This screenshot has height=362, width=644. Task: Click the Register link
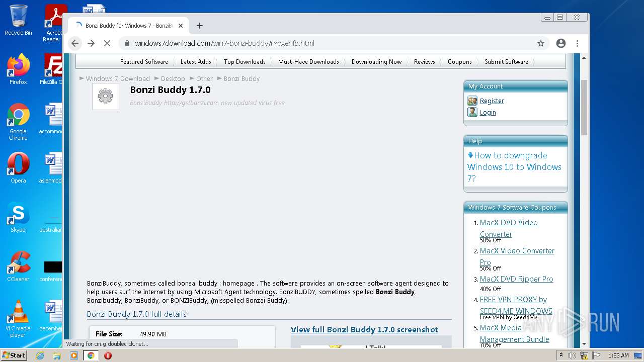[x=492, y=101]
